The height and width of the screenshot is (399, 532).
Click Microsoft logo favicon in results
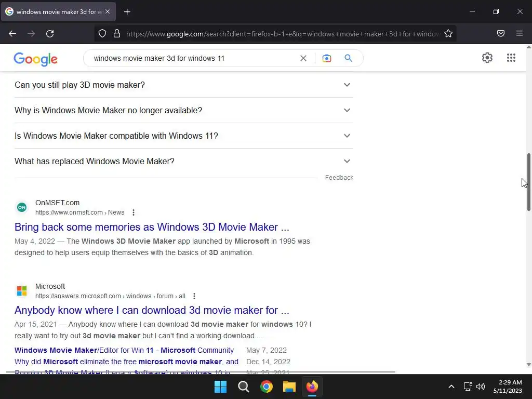pyautogui.click(x=22, y=291)
